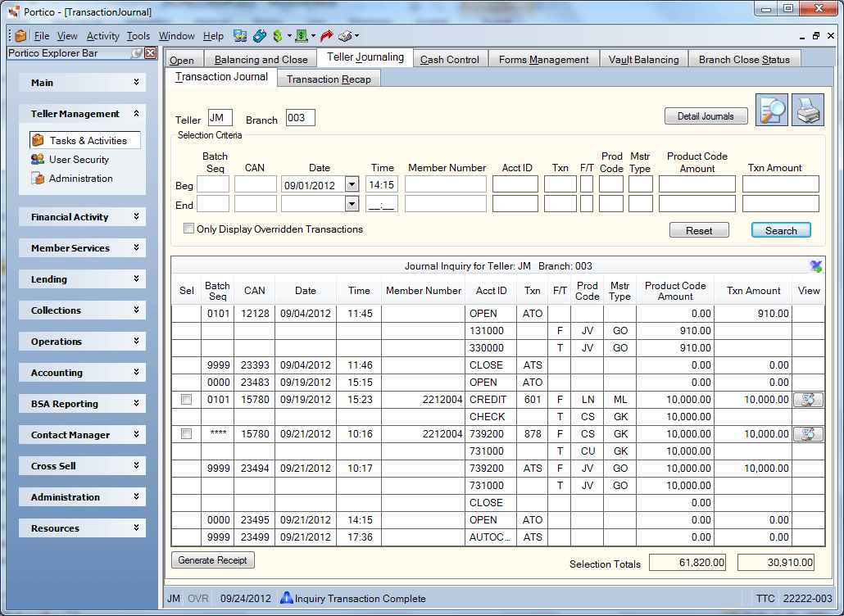Screen dimensions: 844x616
Task: Switch to the Branch Close Status tab
Action: 744,60
